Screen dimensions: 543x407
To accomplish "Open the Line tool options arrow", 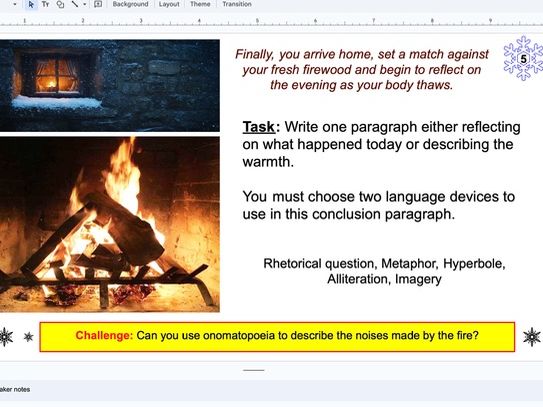I will point(84,5).
